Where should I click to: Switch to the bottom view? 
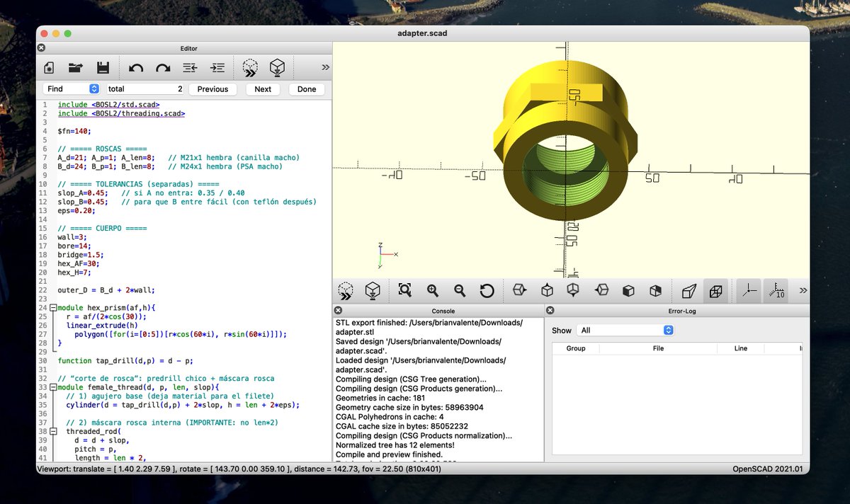coord(574,290)
